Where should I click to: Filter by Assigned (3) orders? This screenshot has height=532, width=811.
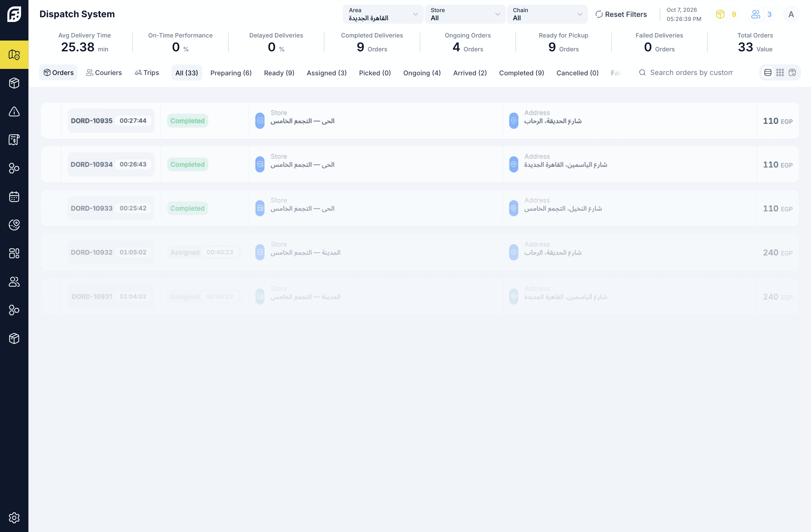tap(326, 73)
